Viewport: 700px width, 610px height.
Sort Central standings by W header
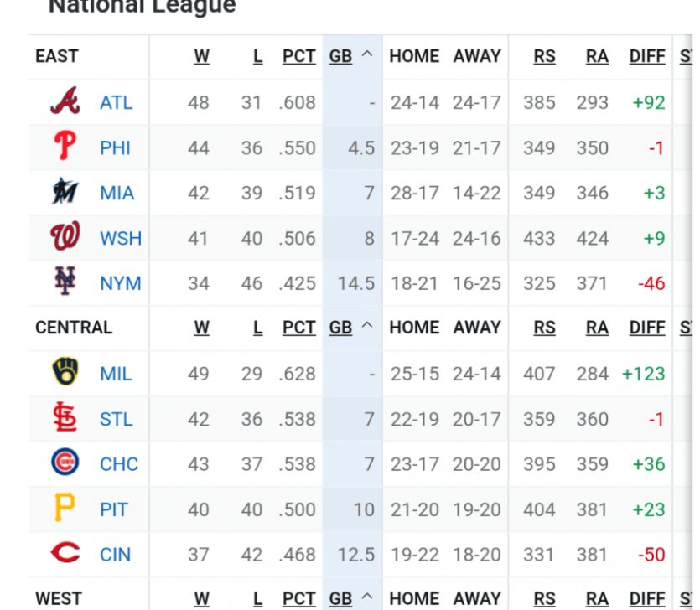[x=202, y=328]
